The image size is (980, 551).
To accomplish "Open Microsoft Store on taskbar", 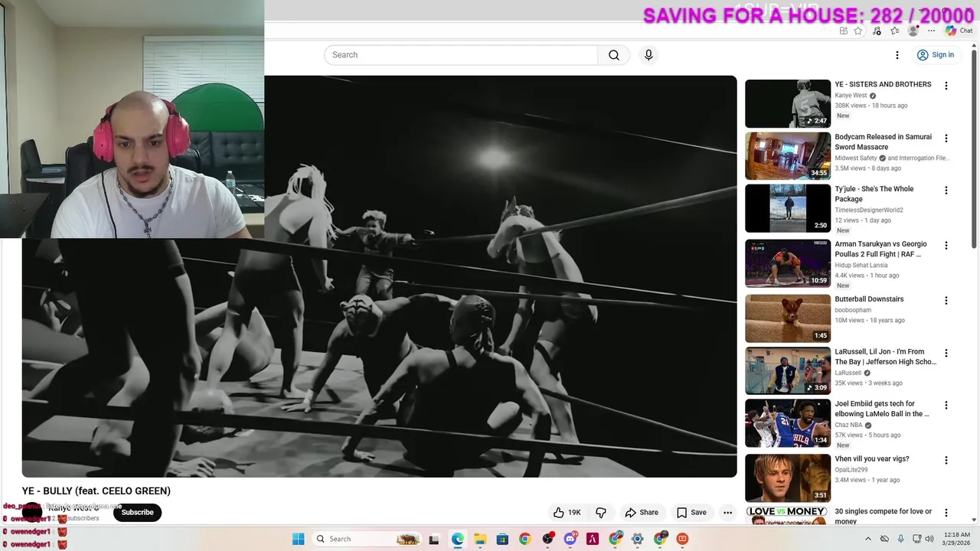I will click(502, 539).
